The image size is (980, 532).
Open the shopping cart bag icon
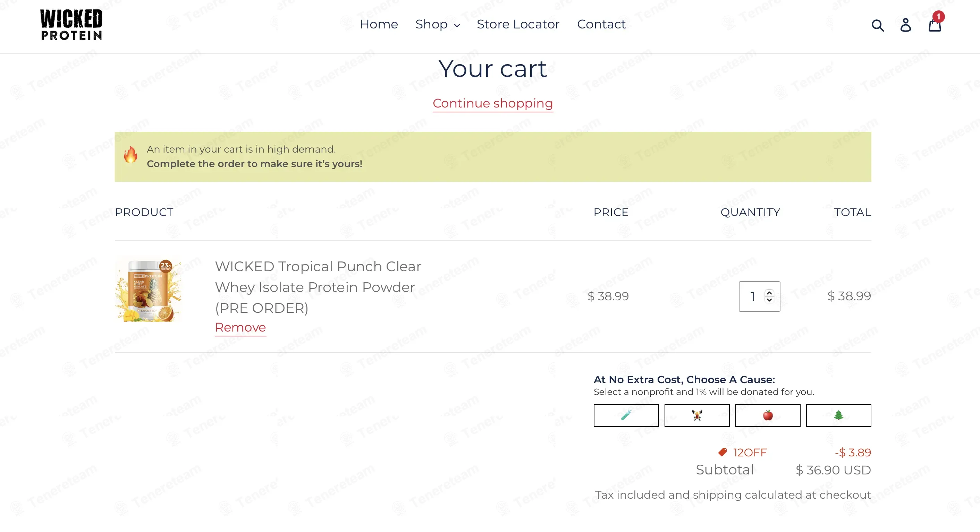935,25
